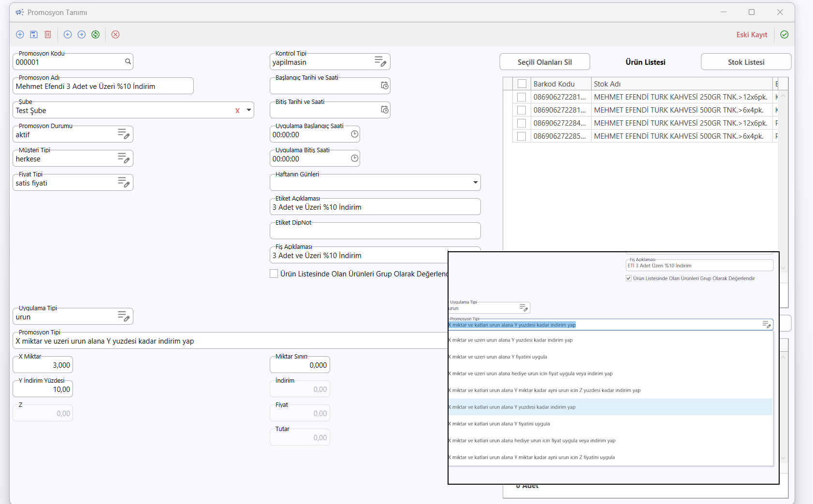Click the list-edit icon in Müşteri Tipi
The width and height of the screenshot is (813, 504).
coord(124,158)
